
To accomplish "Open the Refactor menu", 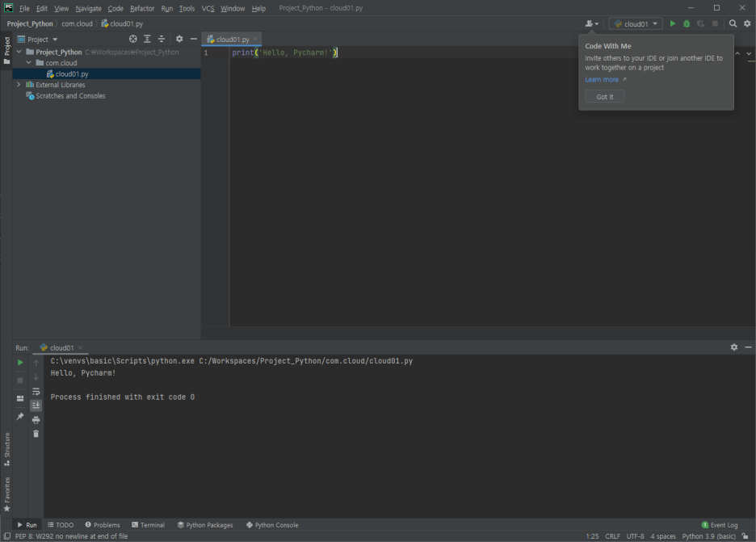I will coord(142,8).
